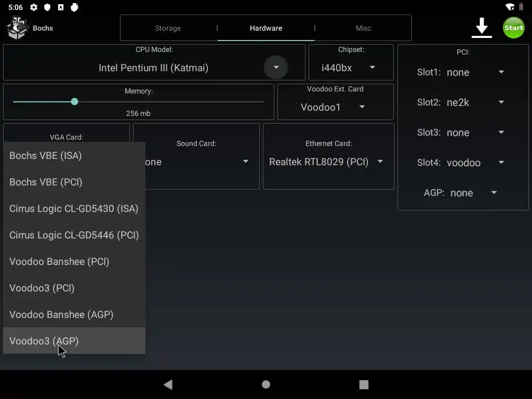Viewport: 532px width, 399px height.
Task: Open the Voodoo Ext. Card dropdown
Action: click(333, 107)
